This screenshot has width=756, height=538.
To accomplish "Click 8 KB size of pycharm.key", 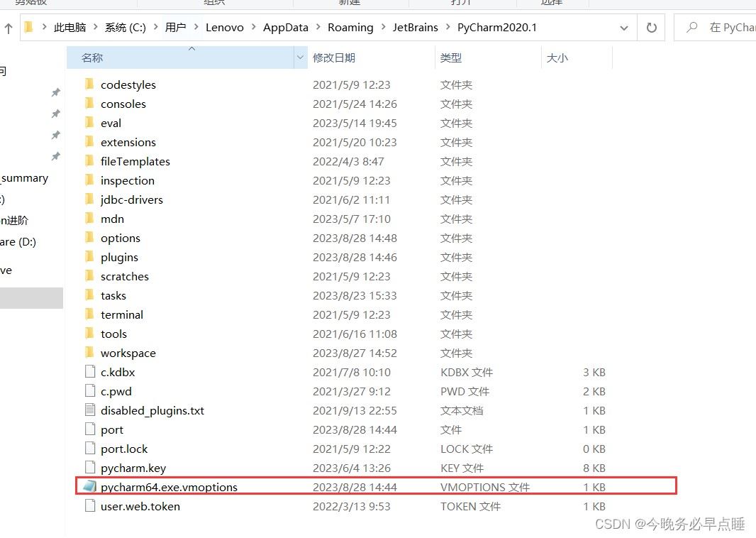I will coord(594,468).
